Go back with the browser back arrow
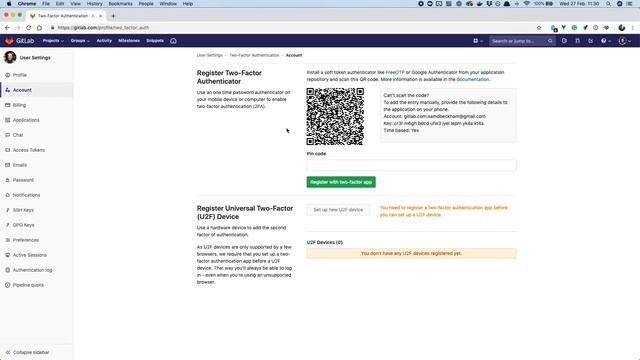The image size is (640, 360). coord(7,28)
